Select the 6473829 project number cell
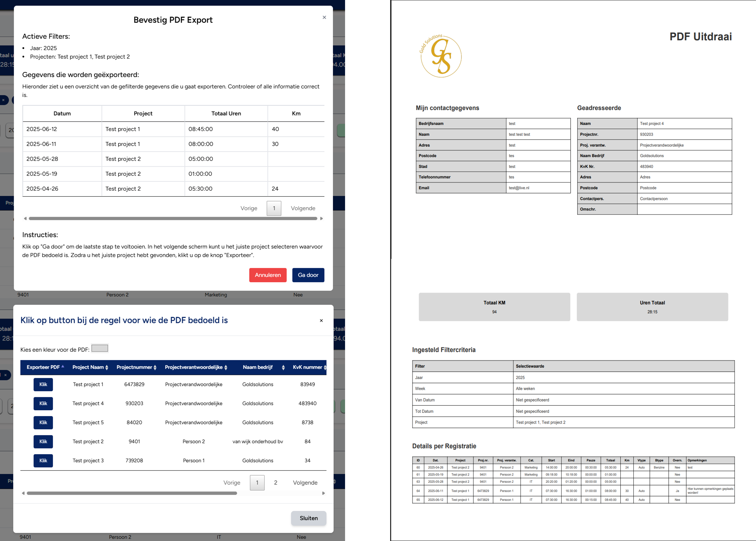 (134, 384)
